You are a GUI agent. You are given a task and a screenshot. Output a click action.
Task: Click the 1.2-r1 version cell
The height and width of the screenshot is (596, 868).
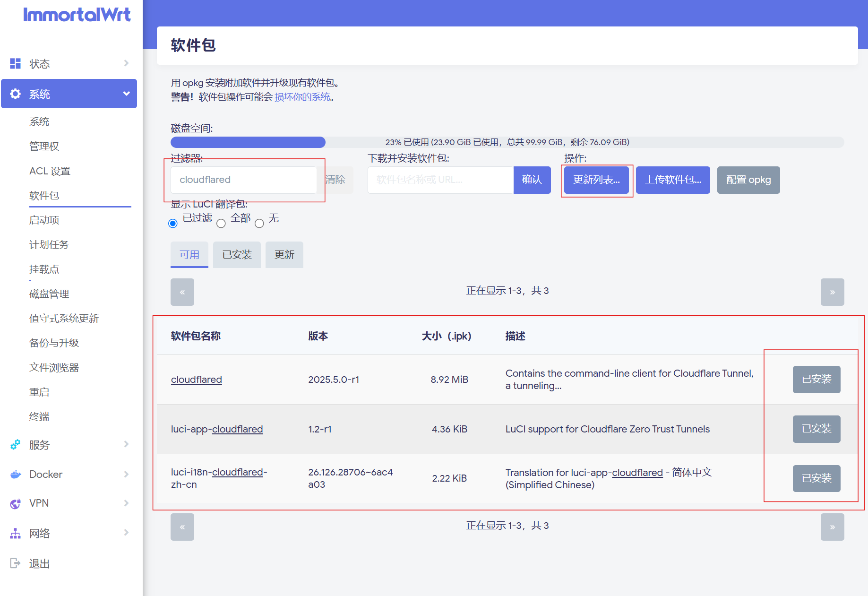tap(320, 429)
